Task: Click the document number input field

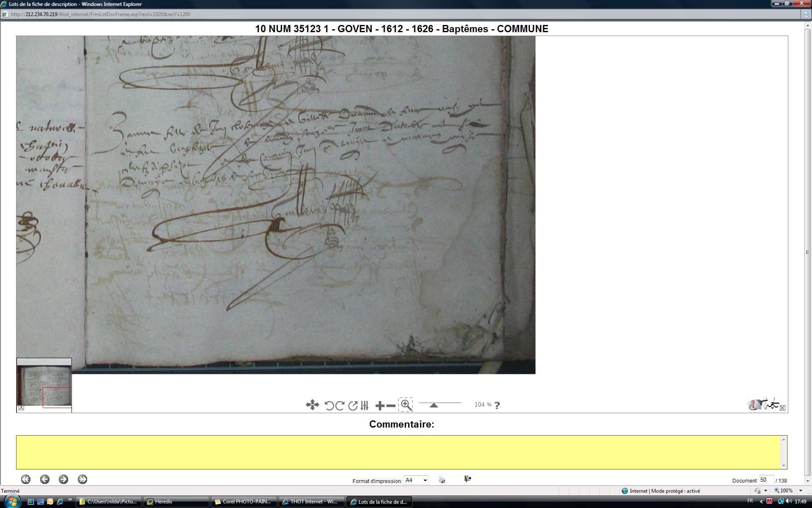Action: tap(766, 480)
